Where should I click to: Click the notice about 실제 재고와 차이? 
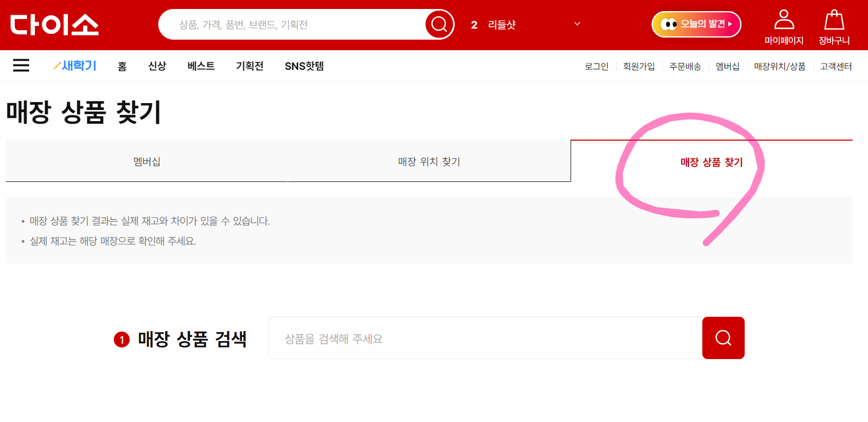(150, 221)
